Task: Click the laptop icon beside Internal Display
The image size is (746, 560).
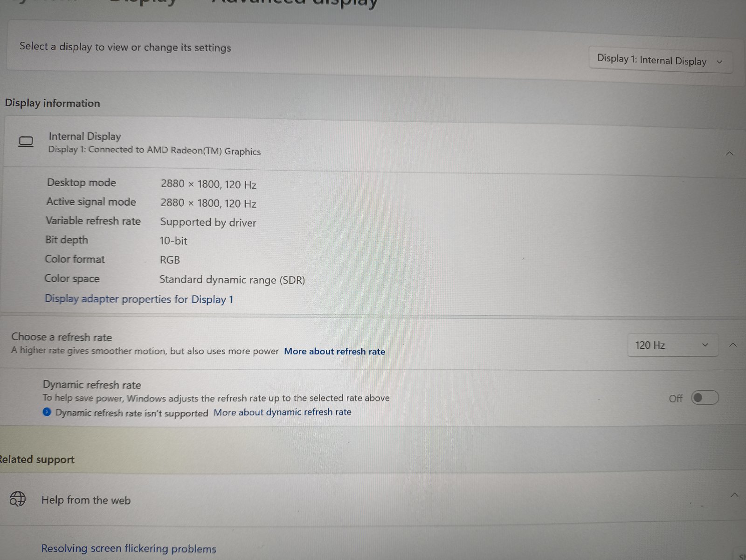Action: tap(26, 141)
